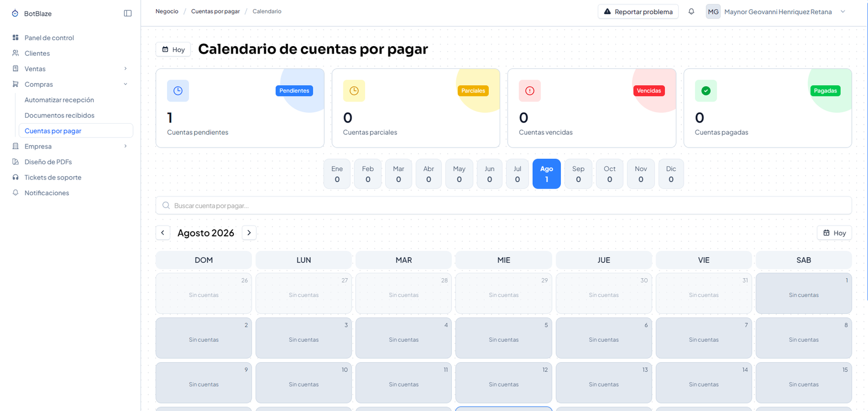Select the Jul month tab
This screenshot has height=411, width=868.
[x=518, y=174]
